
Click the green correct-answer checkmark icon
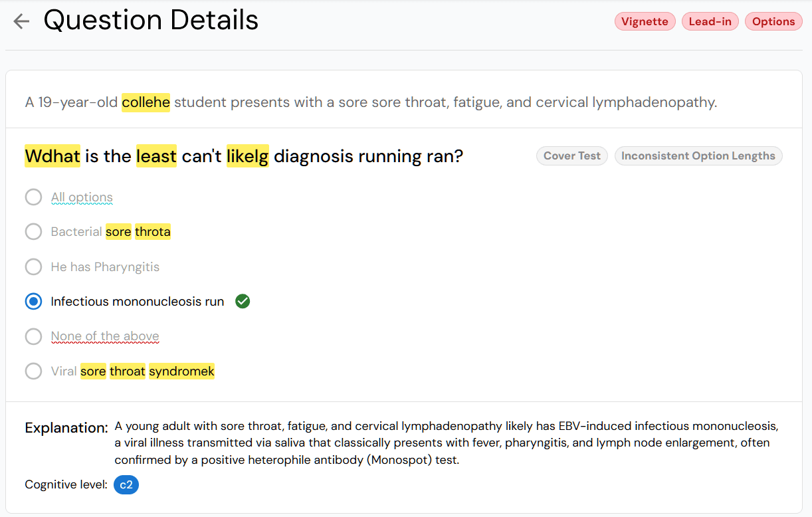click(x=243, y=302)
